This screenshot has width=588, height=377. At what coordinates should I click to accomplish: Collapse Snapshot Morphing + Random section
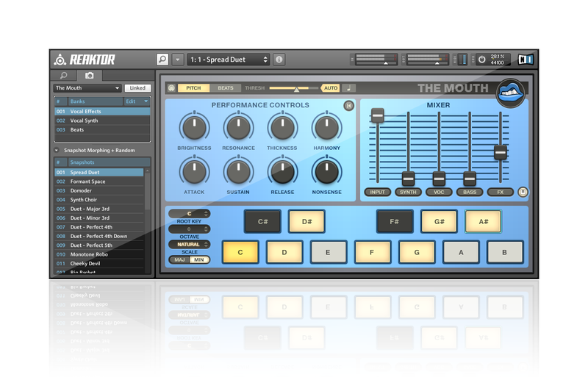coord(57,150)
